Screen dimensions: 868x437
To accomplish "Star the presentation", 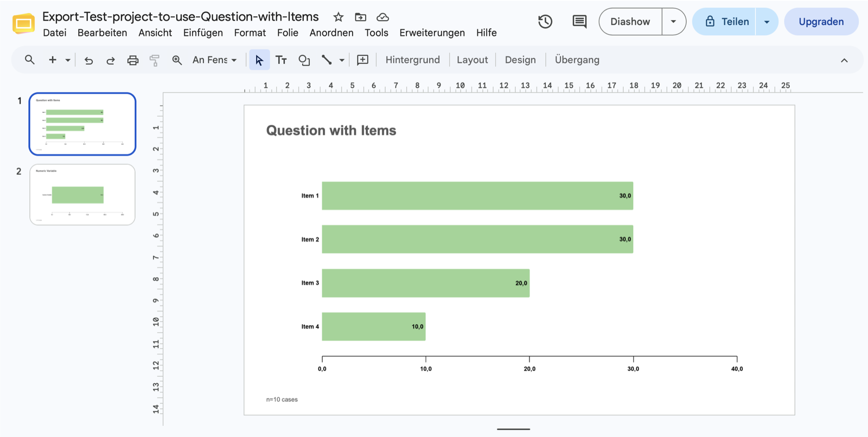I will click(339, 17).
